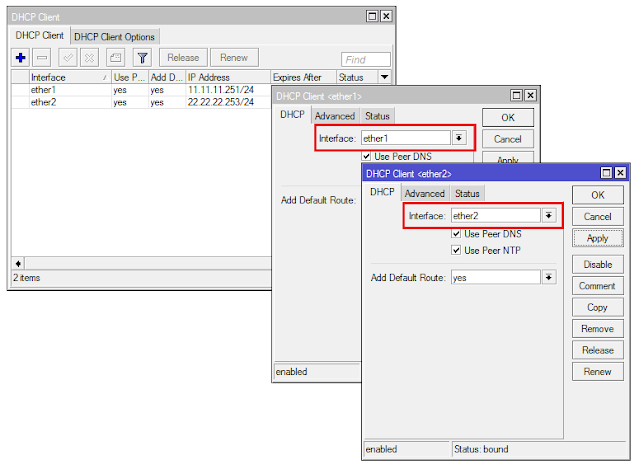Select the DHCP Client tab in main window
Image resolution: width=639 pixels, height=474 pixels.
(40, 35)
